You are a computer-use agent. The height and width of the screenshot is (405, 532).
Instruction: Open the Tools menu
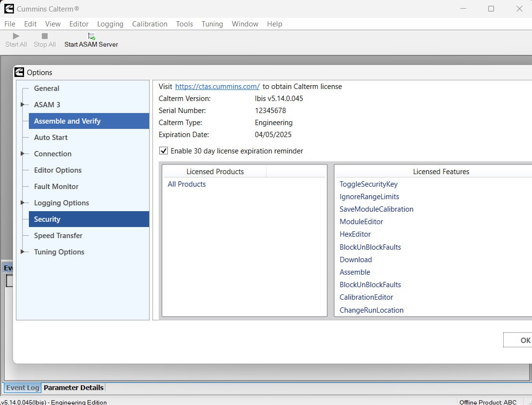click(x=184, y=24)
